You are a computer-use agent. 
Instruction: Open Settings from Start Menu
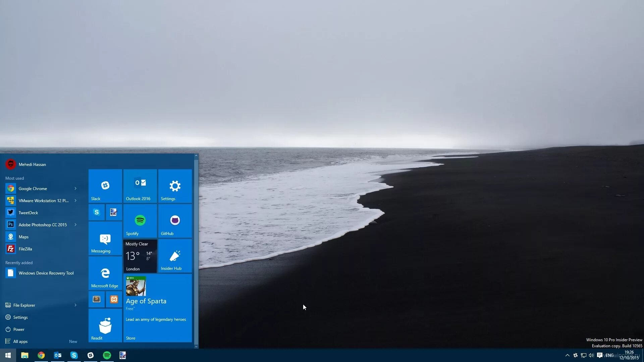coord(175,186)
